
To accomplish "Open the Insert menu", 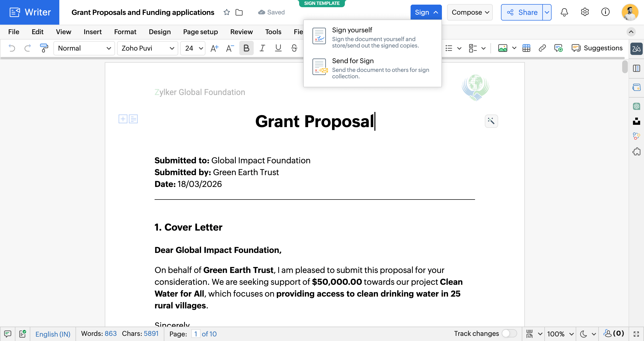I will click(x=92, y=32).
